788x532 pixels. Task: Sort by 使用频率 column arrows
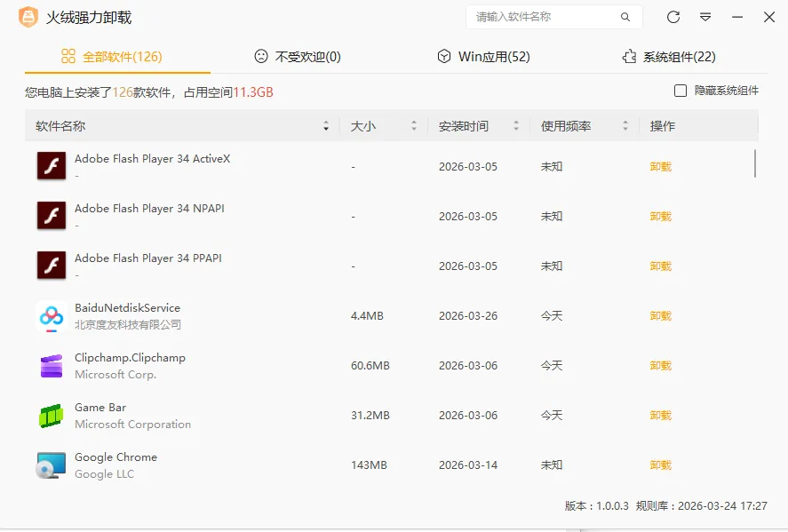coord(625,125)
